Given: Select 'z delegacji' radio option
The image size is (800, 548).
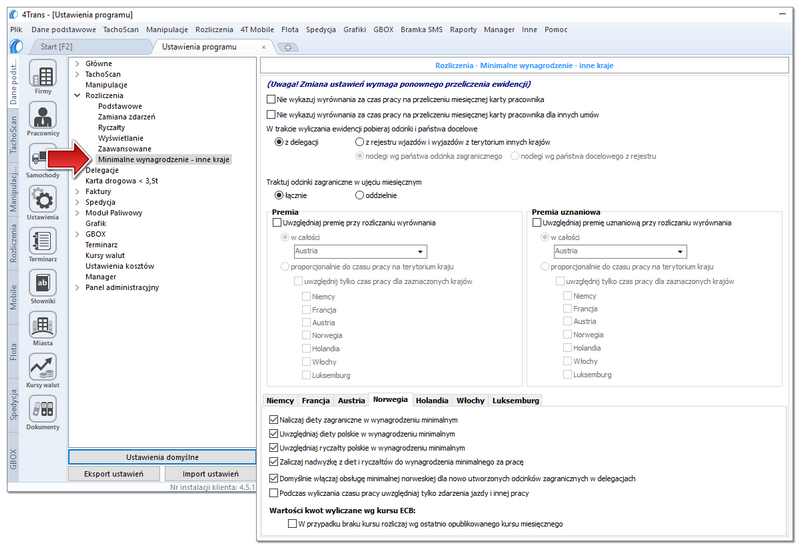Looking at the screenshot, I should [x=279, y=142].
